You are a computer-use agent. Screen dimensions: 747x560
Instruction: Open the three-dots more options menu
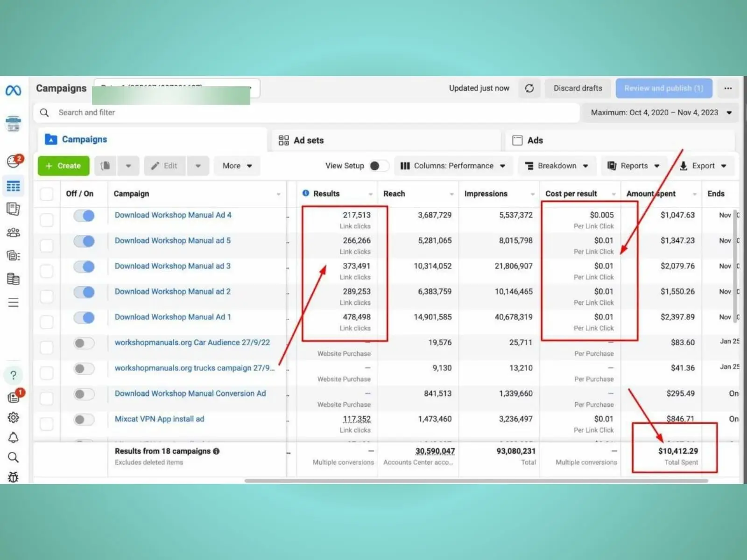[728, 88]
